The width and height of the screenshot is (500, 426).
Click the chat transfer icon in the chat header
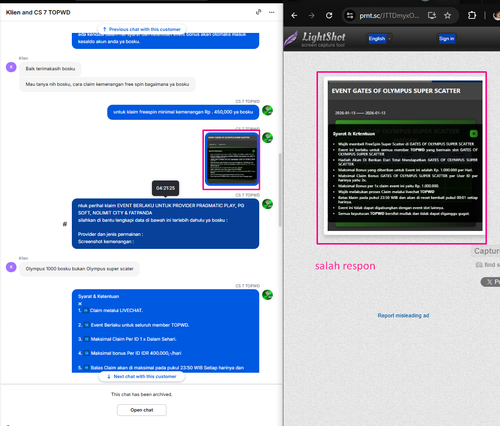click(258, 12)
